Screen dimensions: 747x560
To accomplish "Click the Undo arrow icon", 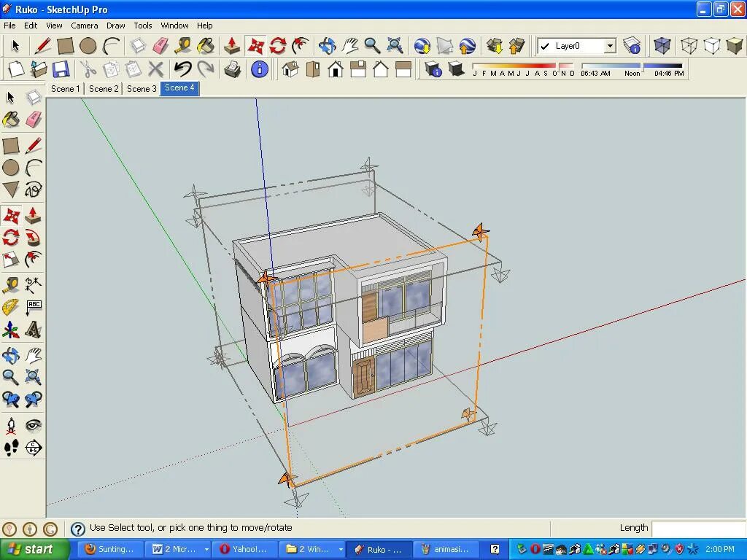I will tap(182, 69).
